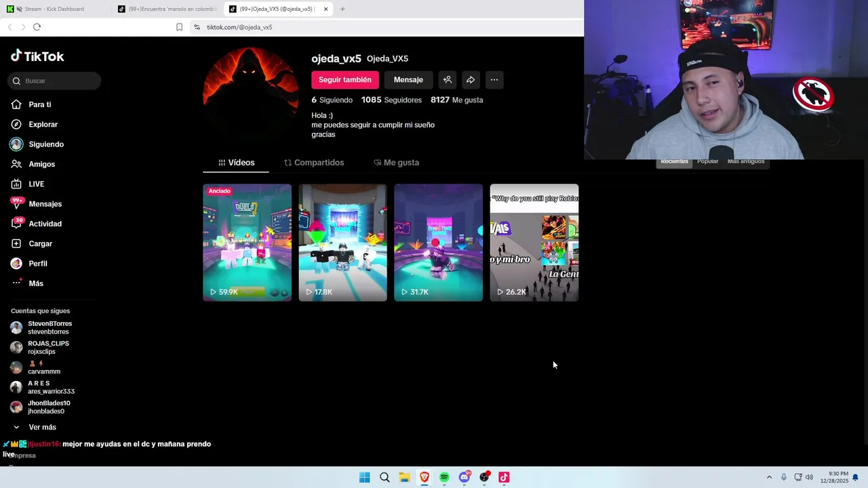This screenshot has height=488, width=868.
Task: Expand Ver más followed accounts
Action: 35,427
